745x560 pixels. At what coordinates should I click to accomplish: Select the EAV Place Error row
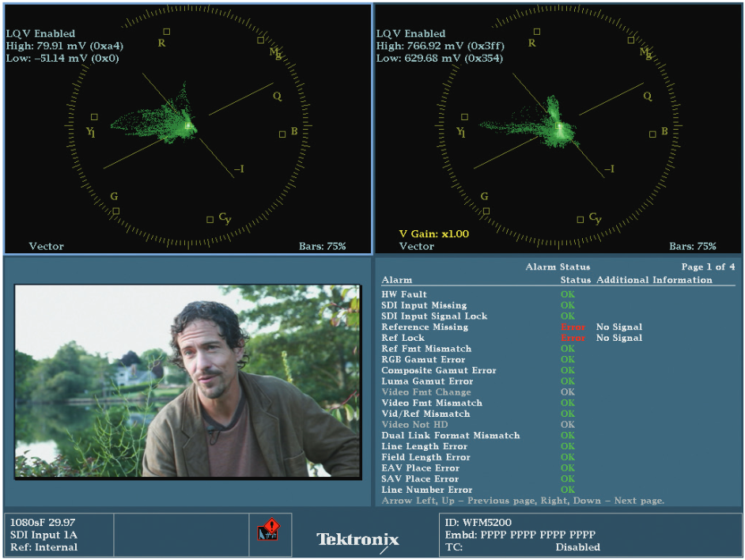point(558,468)
